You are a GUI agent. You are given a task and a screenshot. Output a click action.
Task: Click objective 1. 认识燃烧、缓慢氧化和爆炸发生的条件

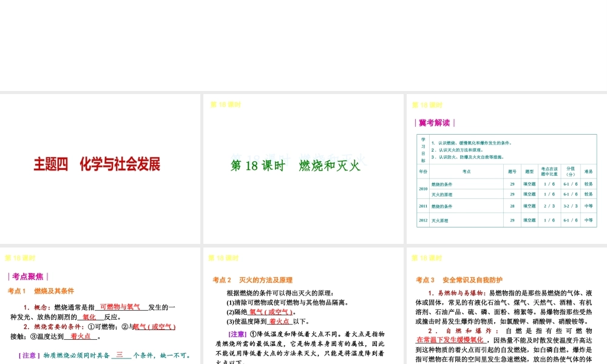[472, 143]
